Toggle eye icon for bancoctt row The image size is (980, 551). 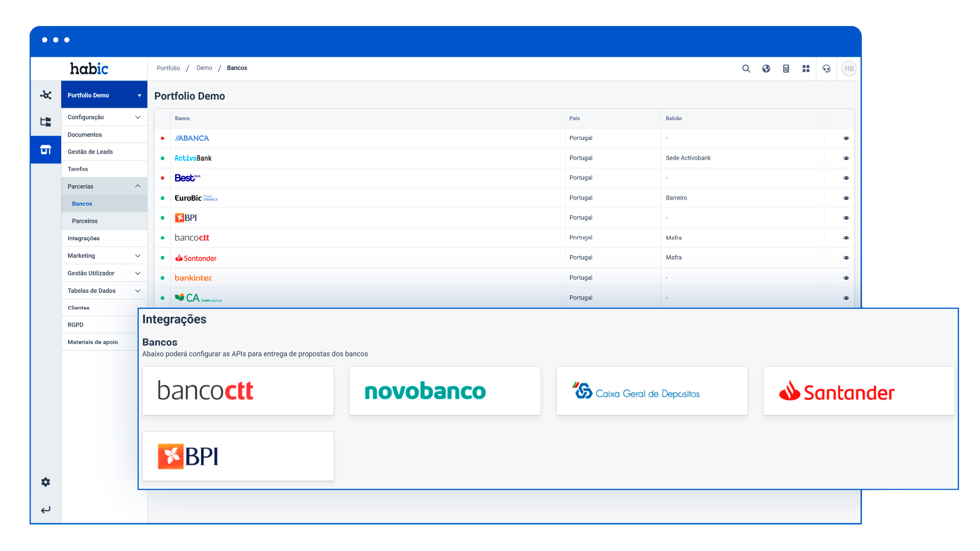[846, 238]
